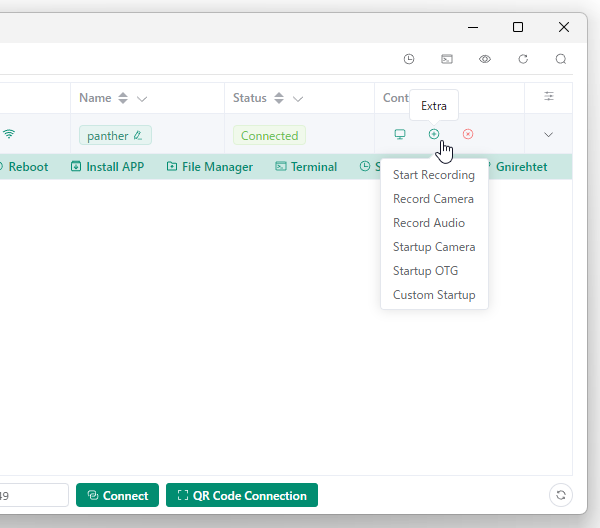Click the Name column header text
The width and height of the screenshot is (600, 528).
[95, 98]
